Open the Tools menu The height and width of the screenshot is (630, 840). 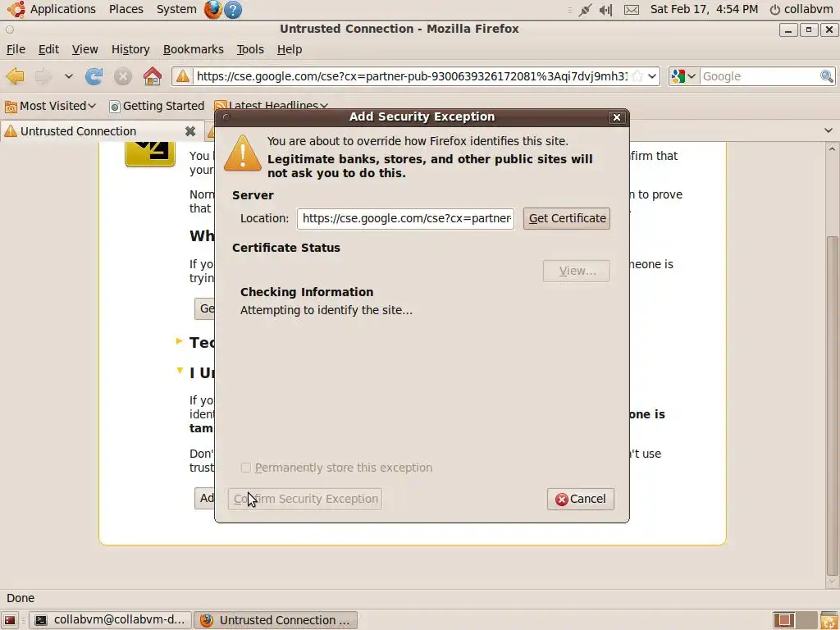point(250,49)
